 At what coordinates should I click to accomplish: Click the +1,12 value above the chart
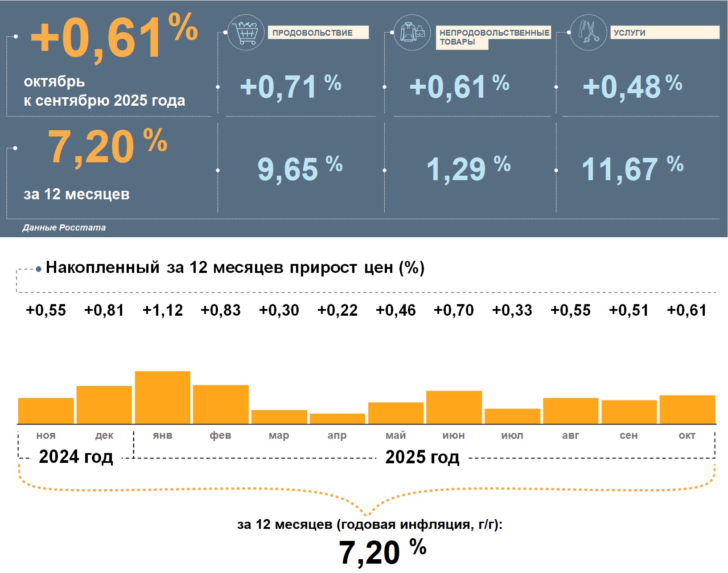(x=163, y=310)
